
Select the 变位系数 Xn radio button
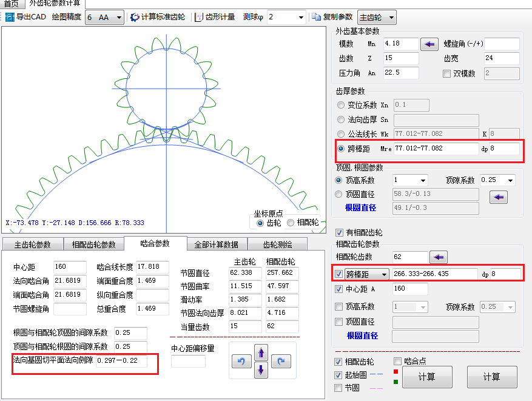pyautogui.click(x=341, y=105)
